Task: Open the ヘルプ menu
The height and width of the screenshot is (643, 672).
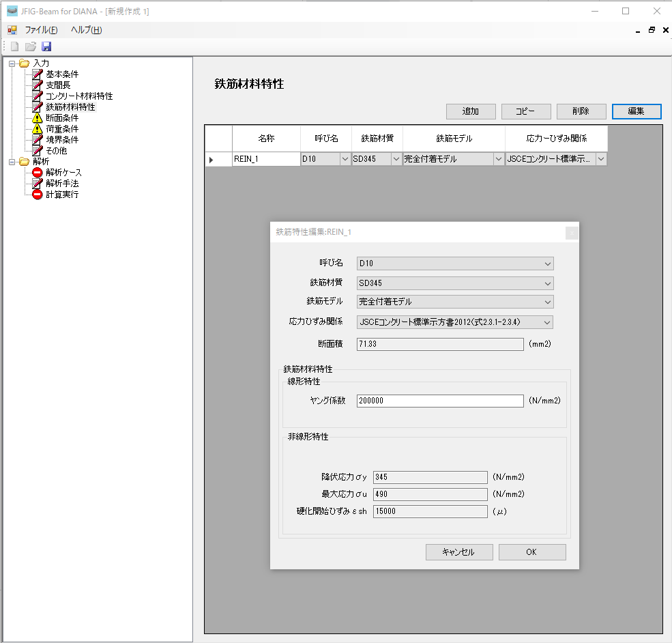Action: coord(86,30)
